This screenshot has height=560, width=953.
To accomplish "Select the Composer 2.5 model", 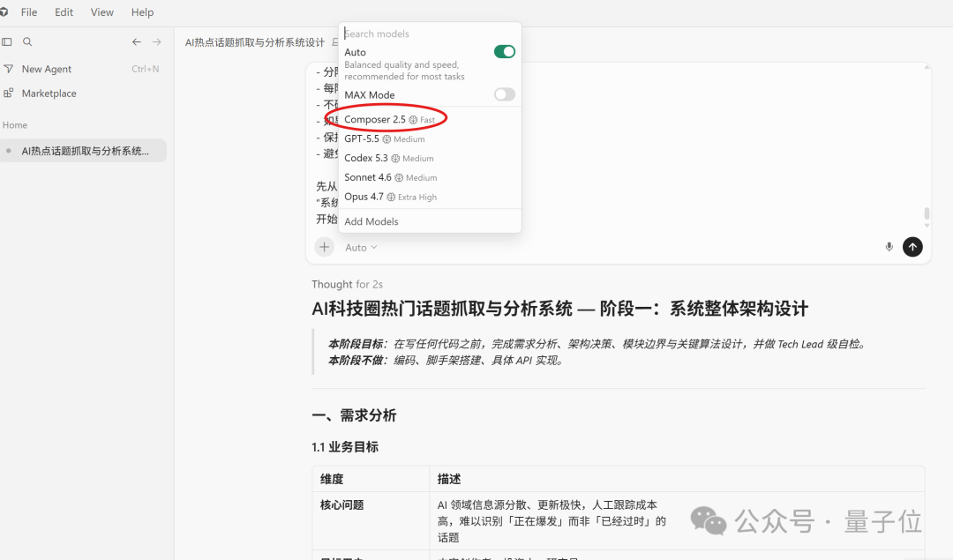I will [430, 120].
